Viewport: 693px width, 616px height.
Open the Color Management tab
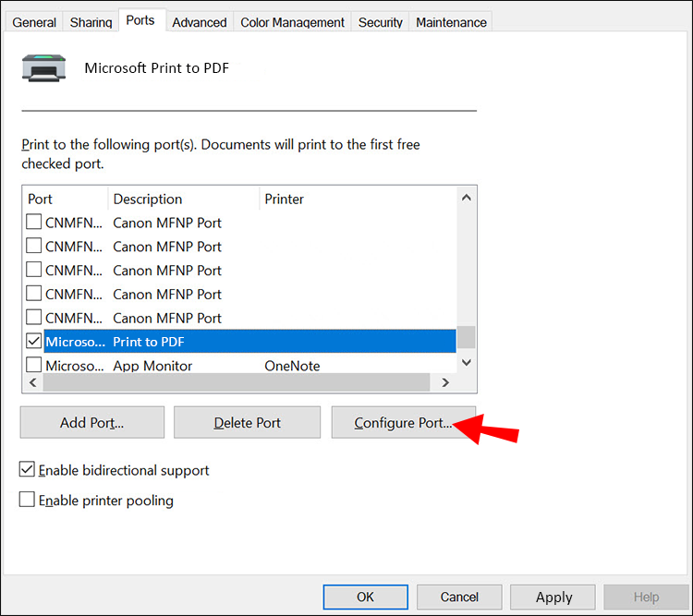pyautogui.click(x=292, y=22)
